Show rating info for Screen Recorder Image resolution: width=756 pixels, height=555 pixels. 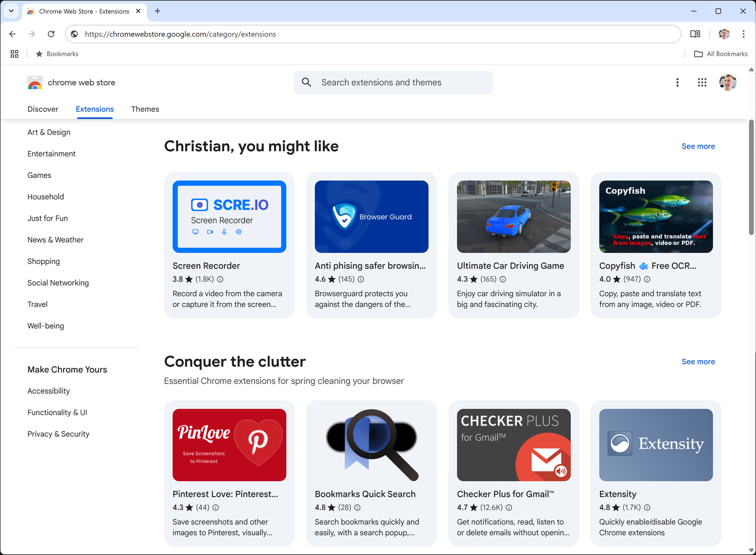(x=220, y=279)
